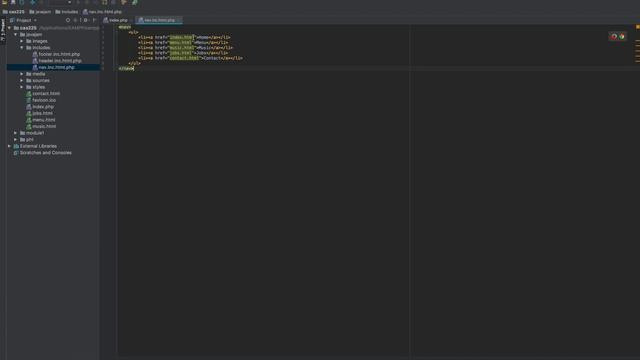Open the index.php editor tab
640x360 pixels.
coord(116,20)
